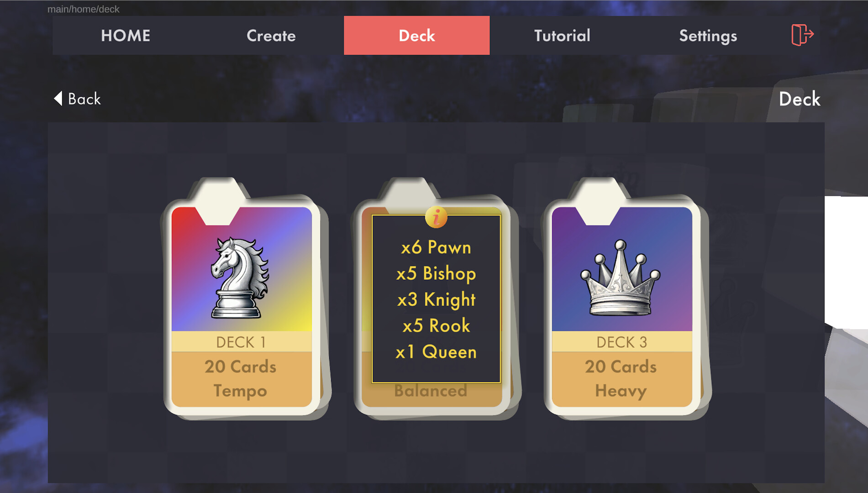Click the Back text button
The image size is (868, 493).
click(84, 99)
